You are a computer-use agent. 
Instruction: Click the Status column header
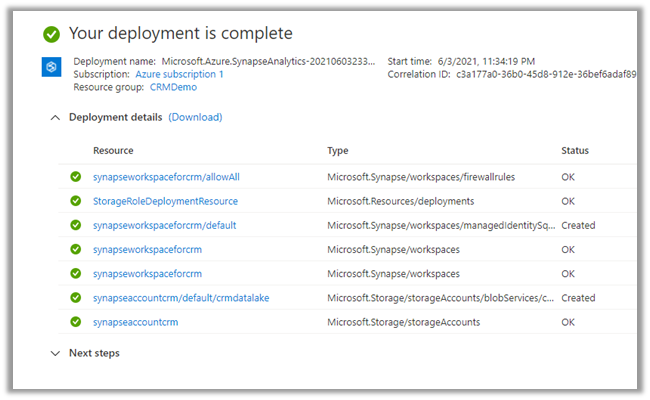pos(575,151)
